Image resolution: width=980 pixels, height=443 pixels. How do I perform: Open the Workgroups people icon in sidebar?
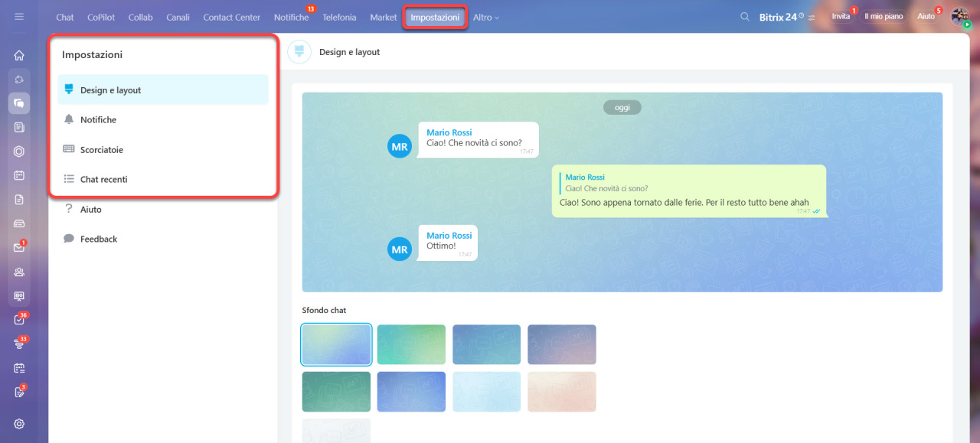pos(19,272)
